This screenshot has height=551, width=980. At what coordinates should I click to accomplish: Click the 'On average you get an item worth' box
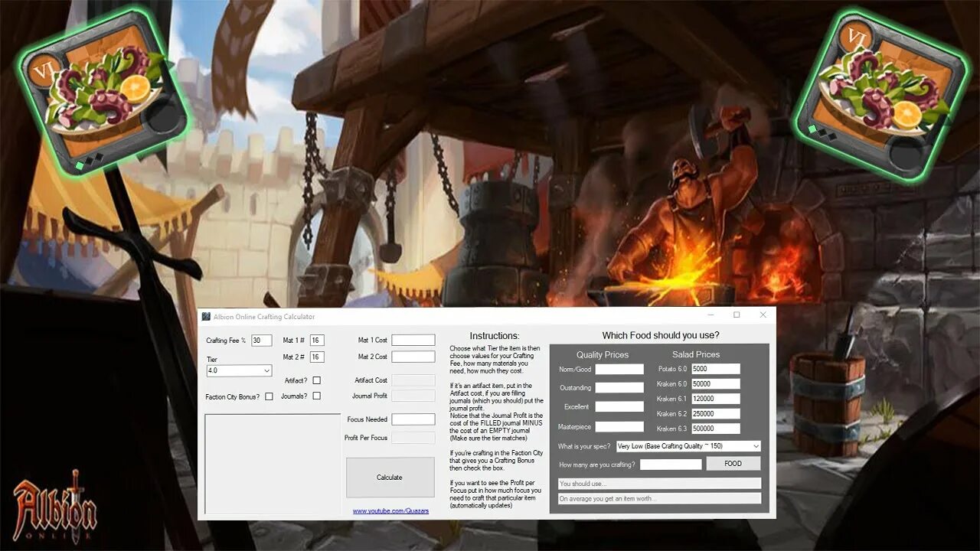pyautogui.click(x=659, y=498)
